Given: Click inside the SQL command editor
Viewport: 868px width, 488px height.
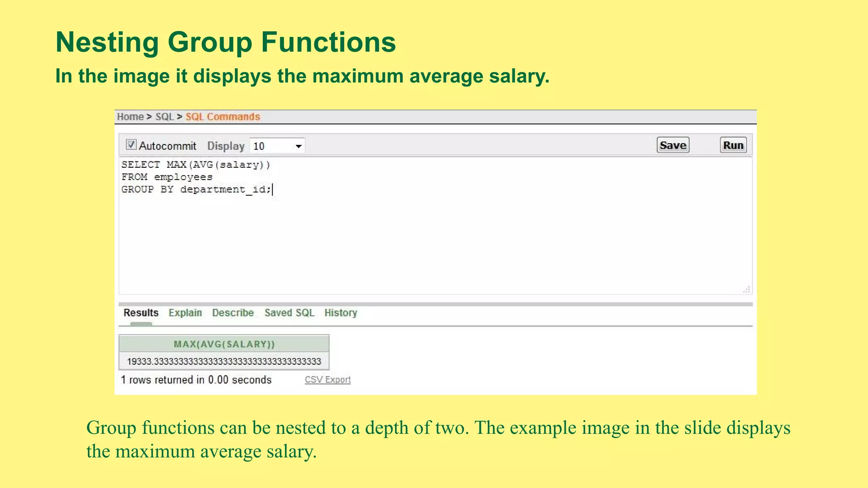Looking at the screenshot, I should click(435, 225).
